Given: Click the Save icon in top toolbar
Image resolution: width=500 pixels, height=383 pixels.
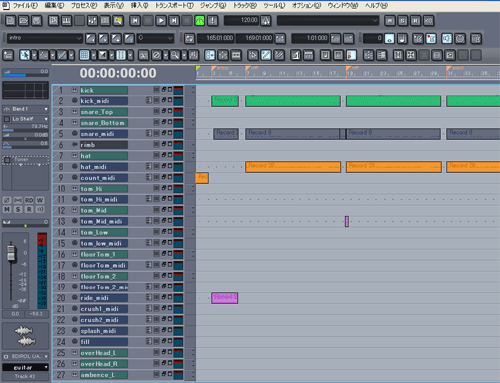Looking at the screenshot, I should click(36, 21).
